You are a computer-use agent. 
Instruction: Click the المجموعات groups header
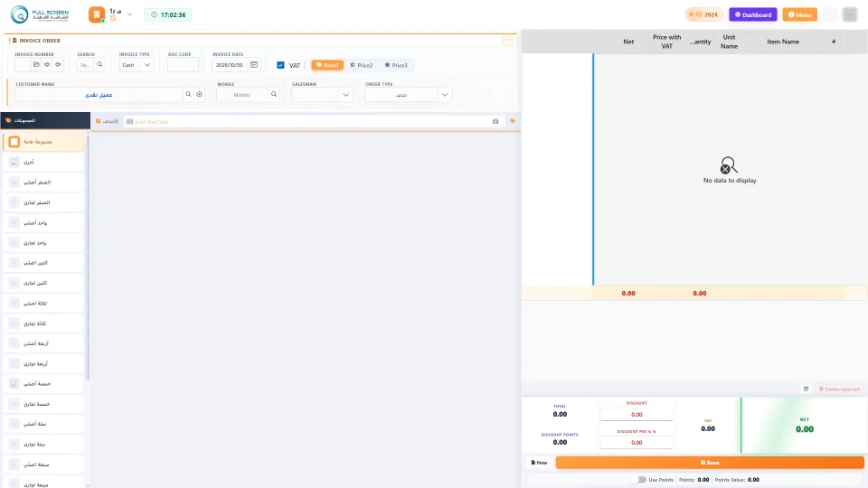45,120
